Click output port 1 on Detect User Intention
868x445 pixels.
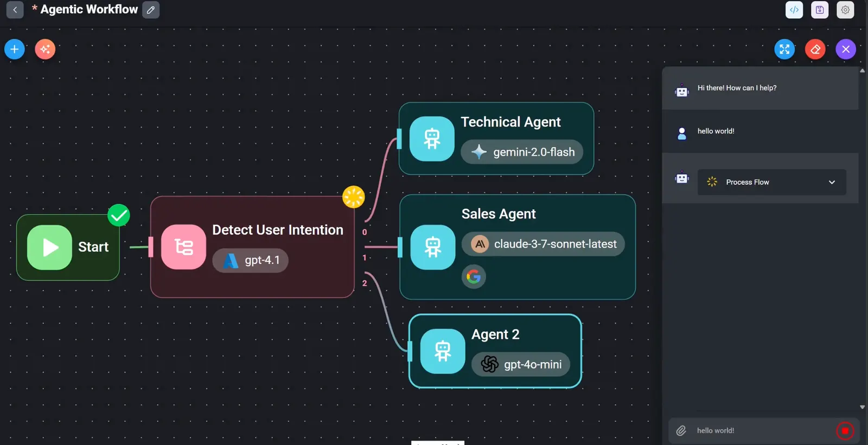365,257
